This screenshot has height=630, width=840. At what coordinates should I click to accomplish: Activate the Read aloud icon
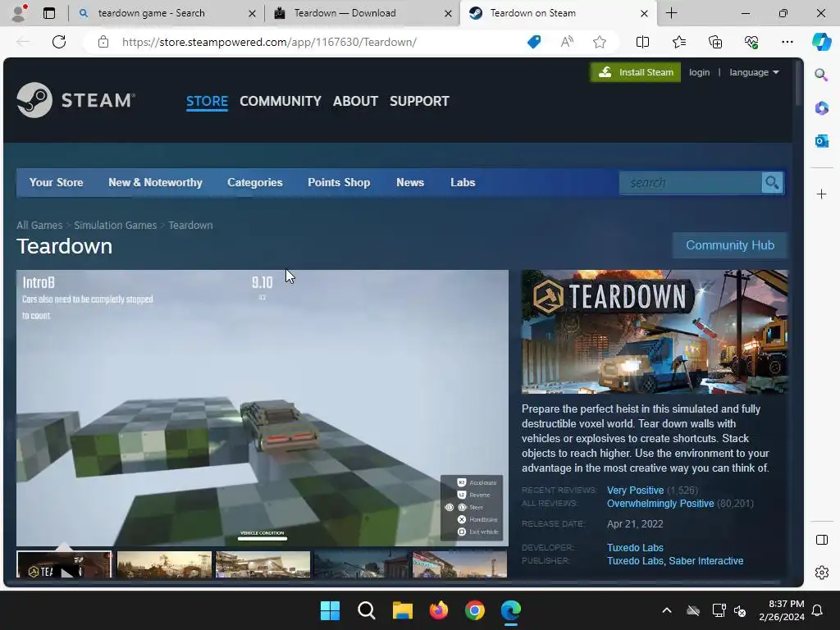(x=567, y=42)
